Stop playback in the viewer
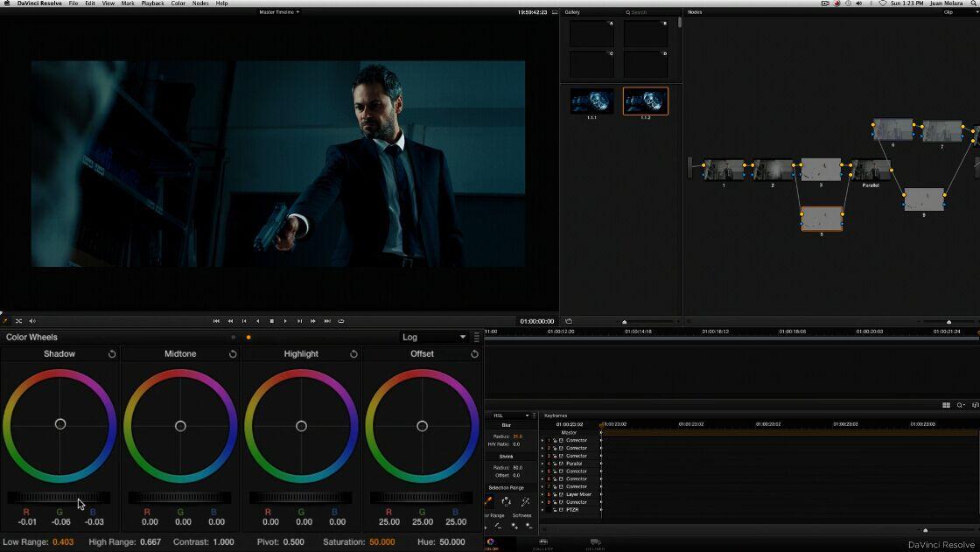980x552 pixels. coord(272,321)
